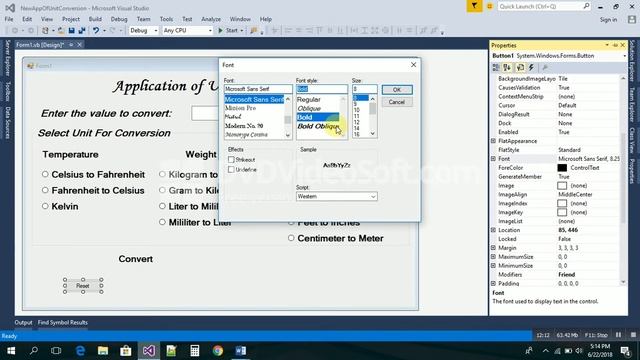Image resolution: width=640 pixels, height=360 pixels.
Task: Click the Convert button on form
Action: 136,259
